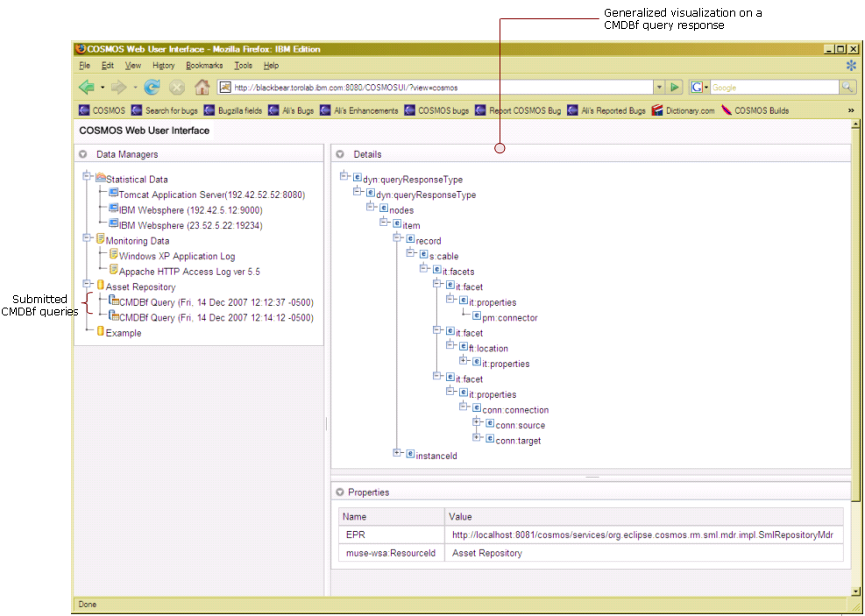The image size is (865, 616).
Task: Click the Monitoring Data log icon
Action: point(101,238)
